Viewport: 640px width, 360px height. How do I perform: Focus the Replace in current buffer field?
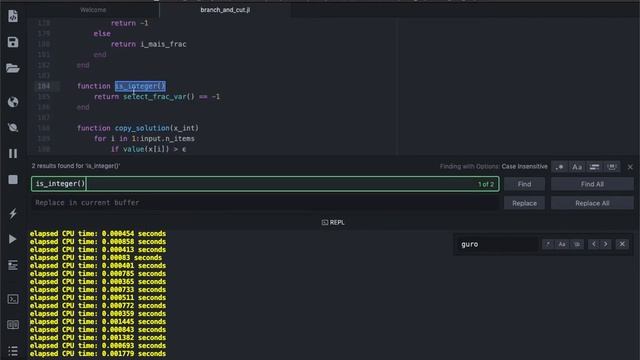(x=265, y=203)
